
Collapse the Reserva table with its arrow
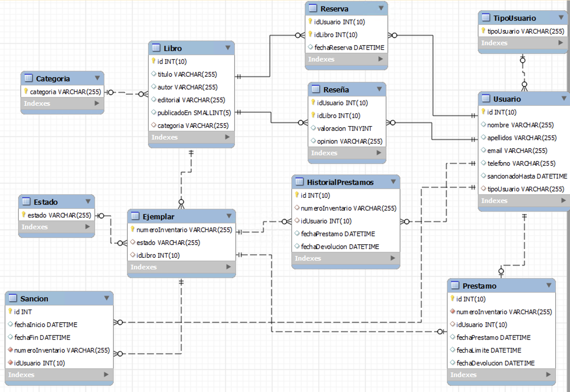tap(381, 8)
